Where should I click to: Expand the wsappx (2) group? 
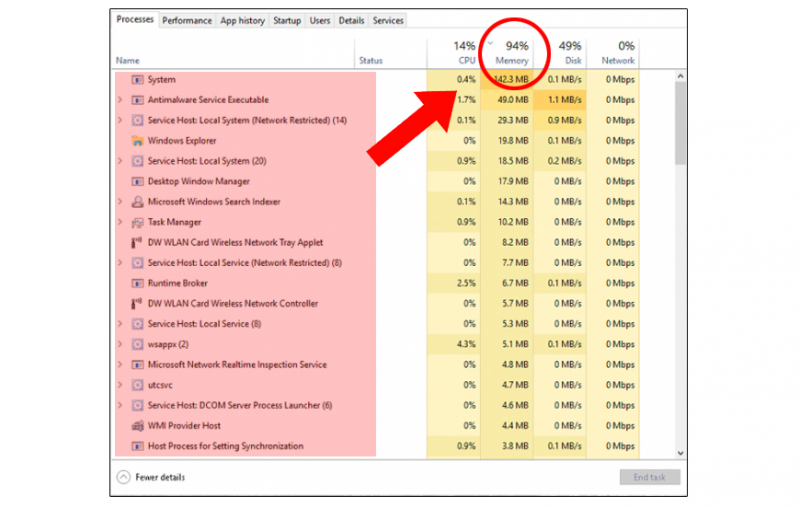[x=120, y=344]
